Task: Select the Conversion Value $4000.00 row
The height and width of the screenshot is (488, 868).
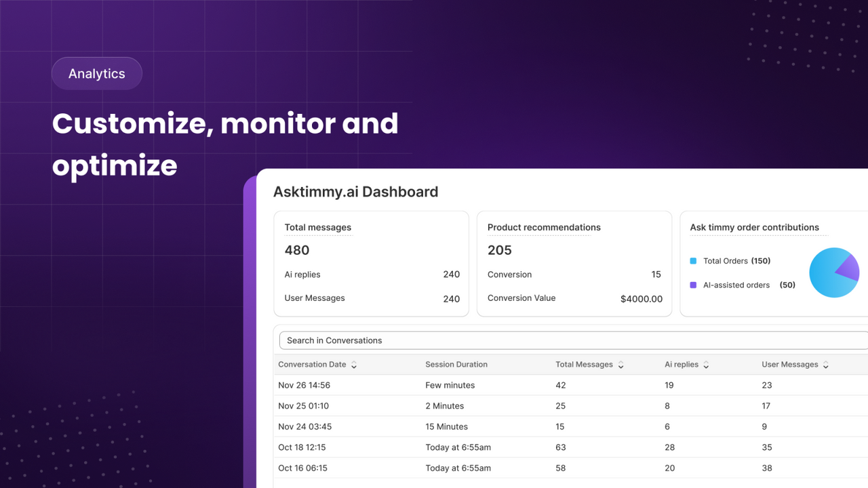Action: [x=575, y=298]
